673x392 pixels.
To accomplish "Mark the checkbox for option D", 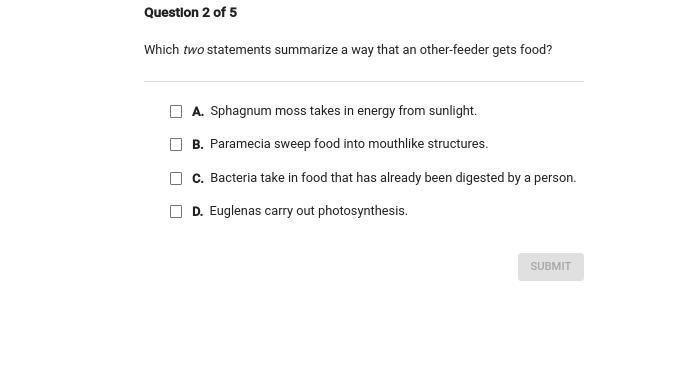I will 176,211.
